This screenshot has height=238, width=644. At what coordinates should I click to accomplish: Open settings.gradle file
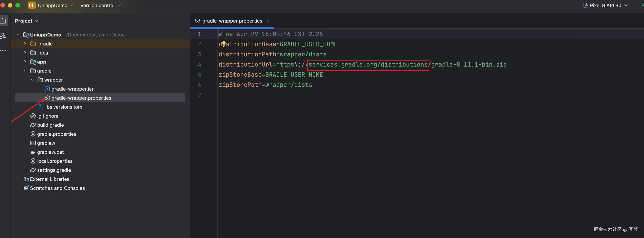(54, 170)
